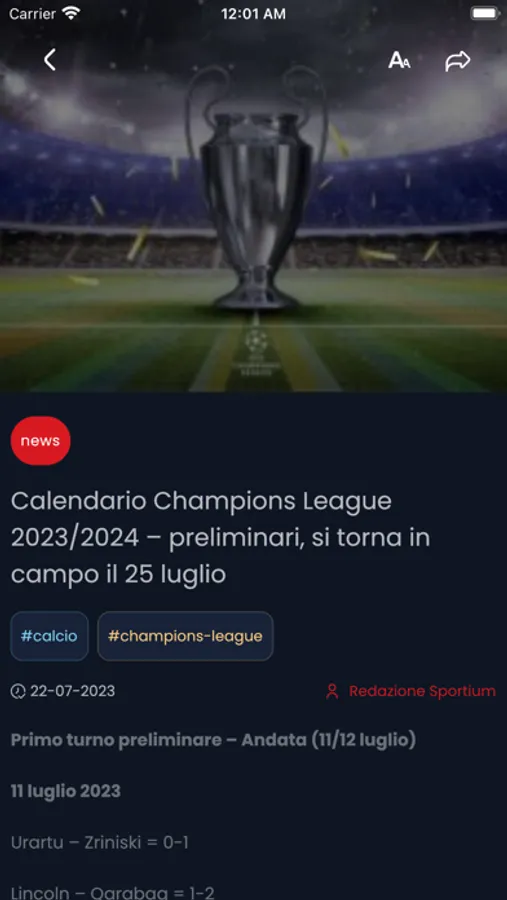Screen dimensions: 507x900
Task: Share the article via arrow icon
Action: click(458, 61)
